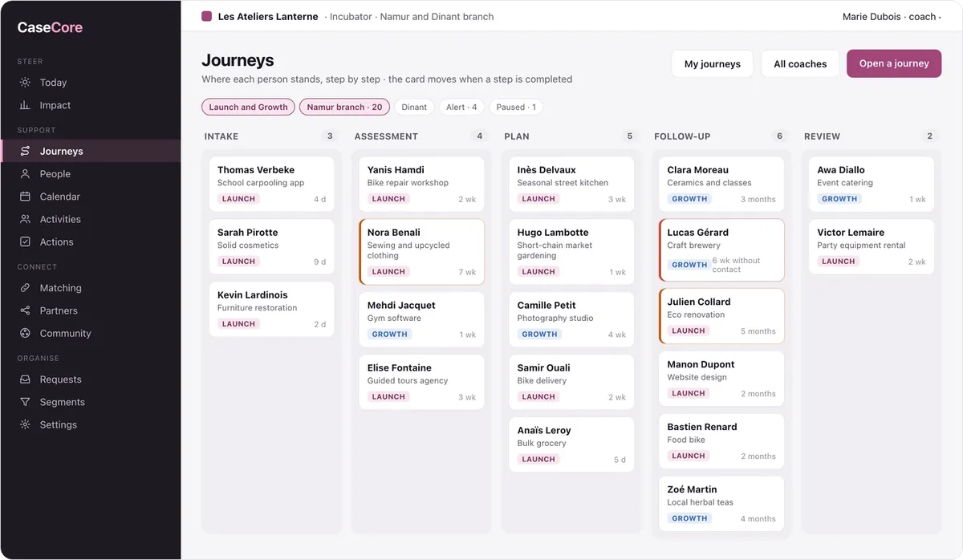Toggle the Namur branch · 20 filter
Viewport: 963px width, 560px height.
(344, 107)
